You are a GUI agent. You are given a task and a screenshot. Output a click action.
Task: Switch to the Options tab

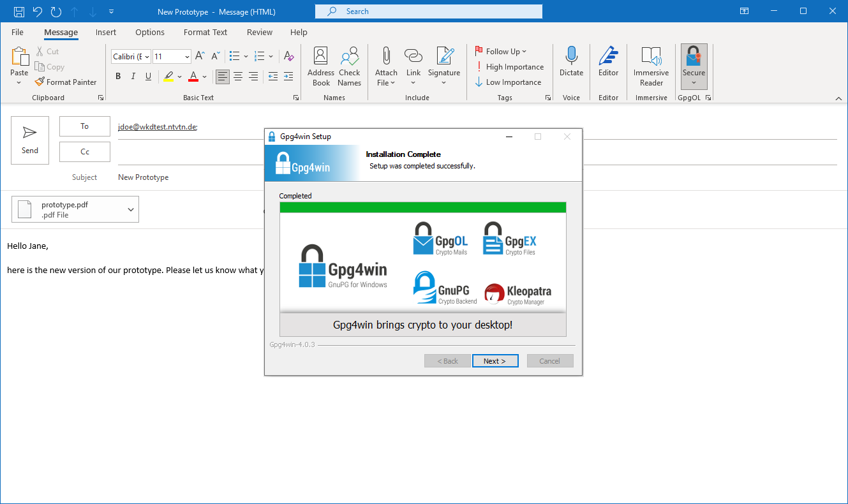click(x=150, y=32)
